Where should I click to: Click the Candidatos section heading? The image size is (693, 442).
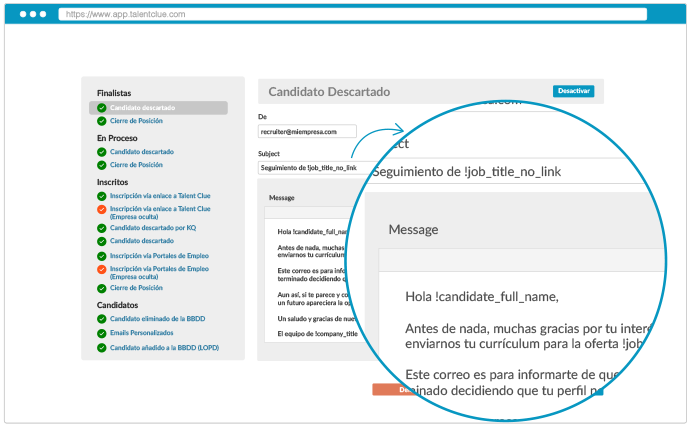[x=117, y=305]
